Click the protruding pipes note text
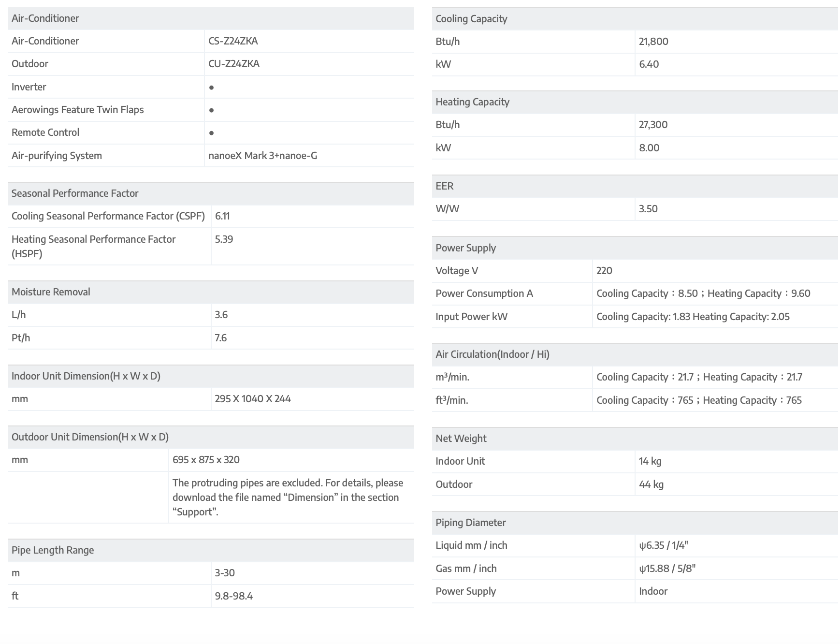Viewport: 840px width, 644px height. coord(287,497)
